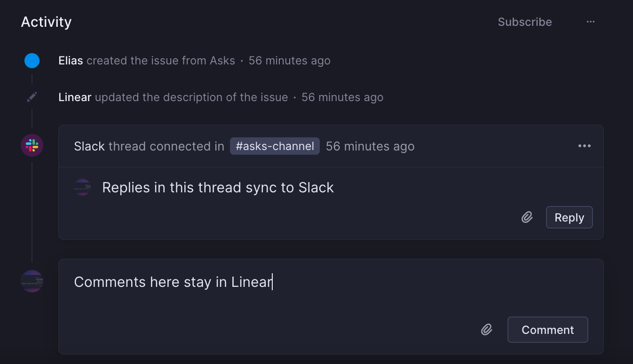Click the paperclip icon in the Slack thread card
Screen dimensions: 633x364
[527, 217]
